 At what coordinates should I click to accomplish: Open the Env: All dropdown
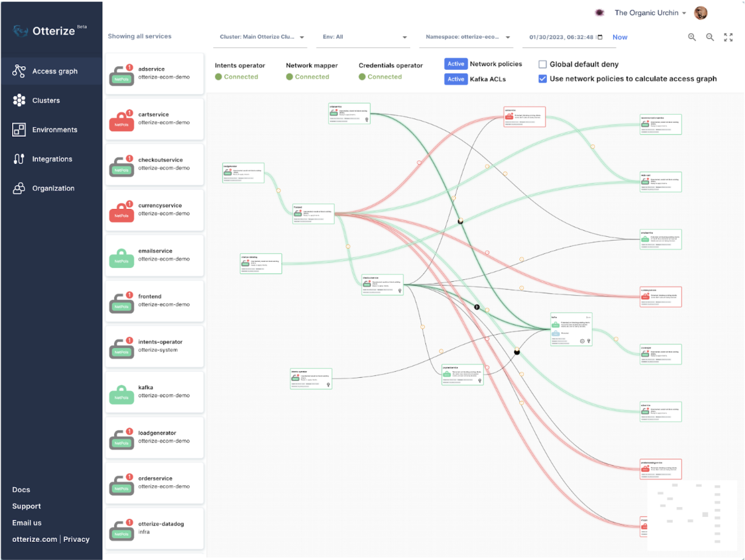pyautogui.click(x=363, y=37)
